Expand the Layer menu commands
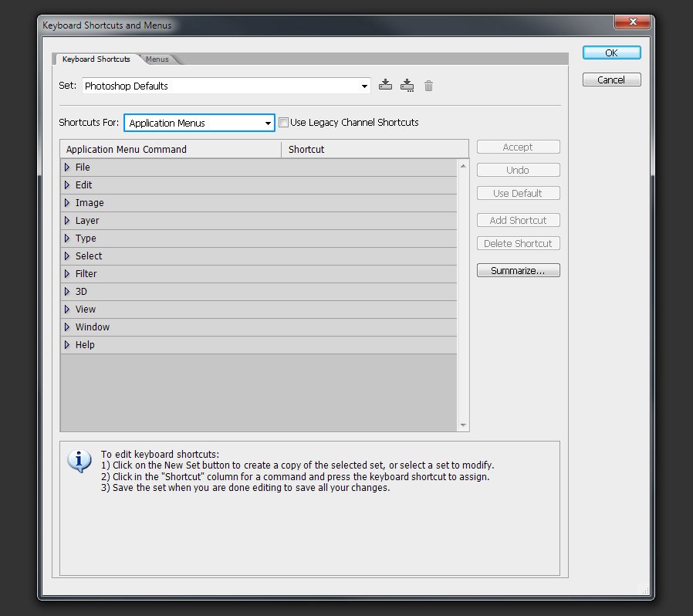Image resolution: width=693 pixels, height=616 pixels. (67, 220)
